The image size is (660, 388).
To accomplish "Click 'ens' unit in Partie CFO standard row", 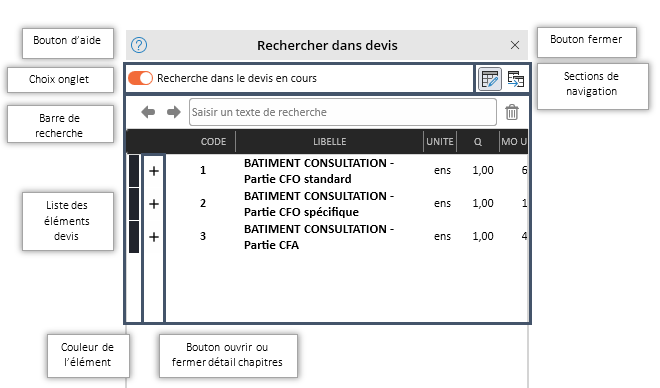I will [442, 170].
